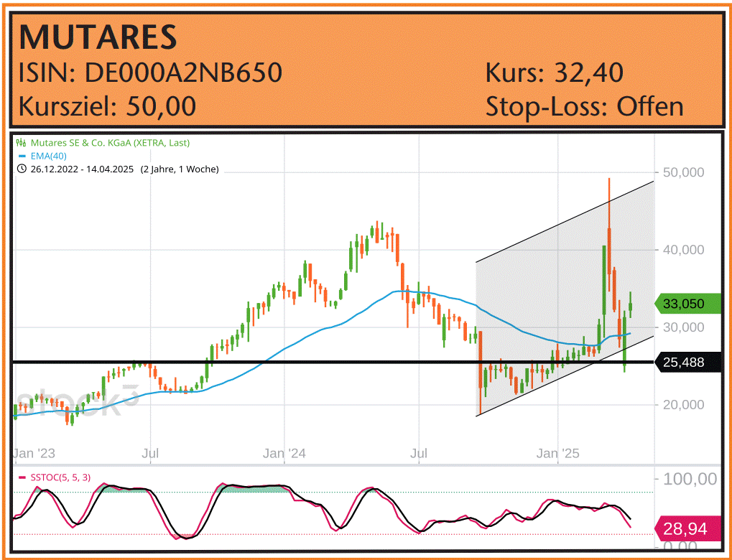
Task: Click the candlestick icon beside Mutares legend
Action: [x=21, y=144]
